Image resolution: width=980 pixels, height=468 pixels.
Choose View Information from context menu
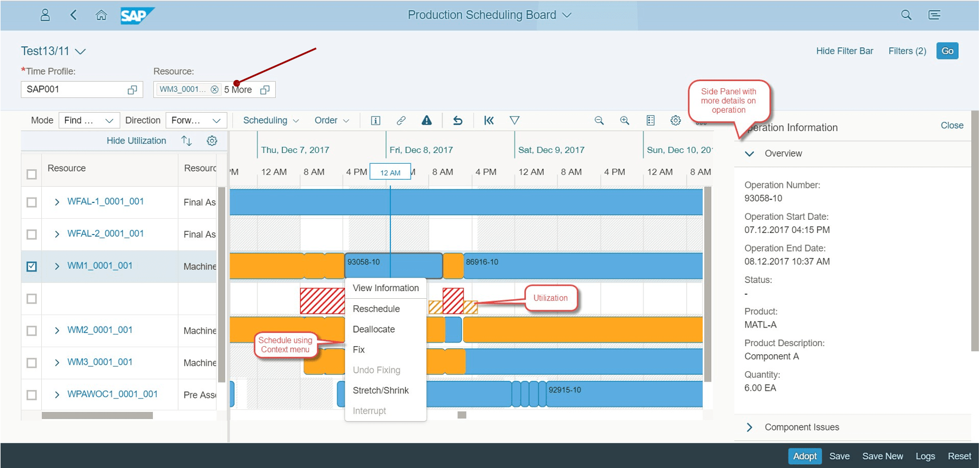(386, 288)
